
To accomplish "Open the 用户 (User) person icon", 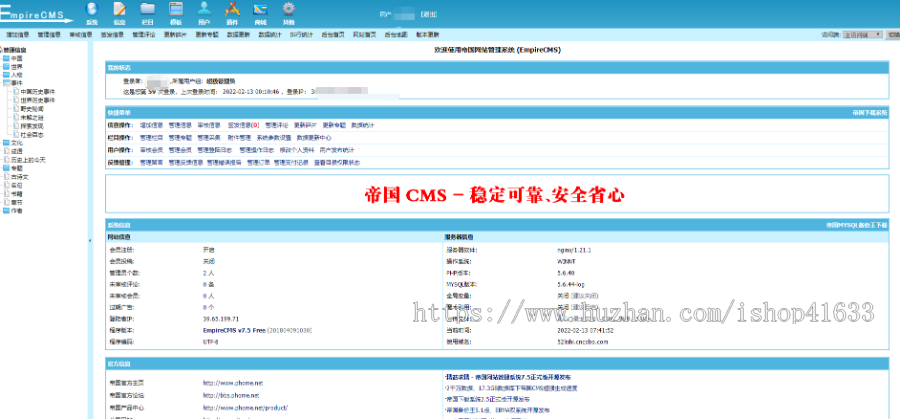I will click(x=204, y=9).
